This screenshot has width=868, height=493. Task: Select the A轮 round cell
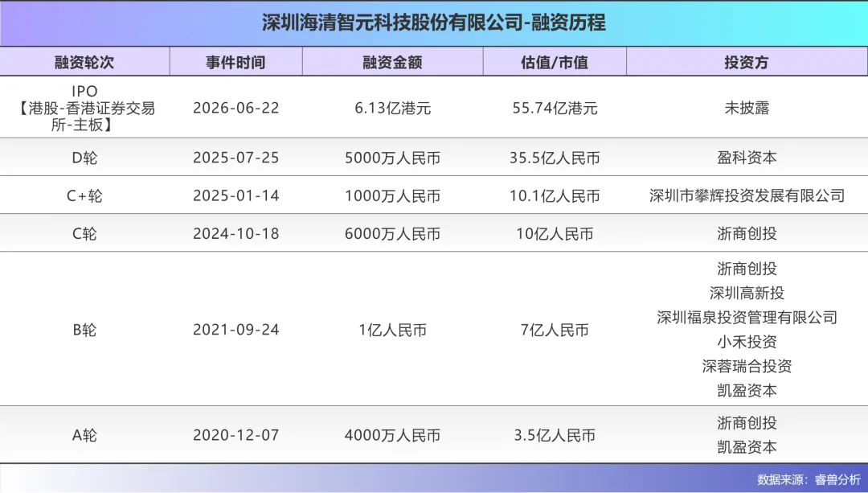click(84, 435)
